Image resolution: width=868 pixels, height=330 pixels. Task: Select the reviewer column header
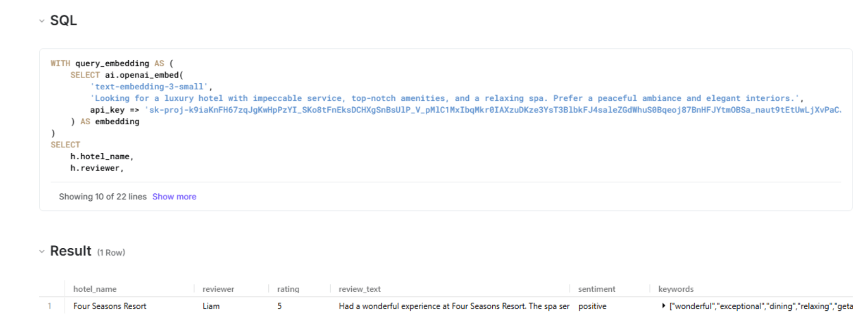(x=218, y=289)
